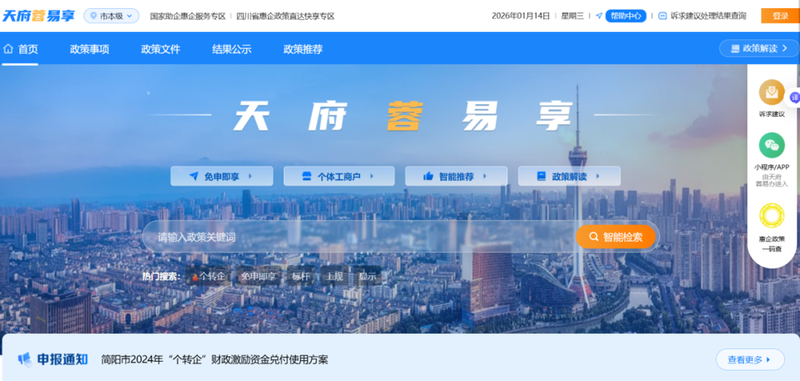Click the 惠企政策一码查 caption text

pyautogui.click(x=771, y=243)
